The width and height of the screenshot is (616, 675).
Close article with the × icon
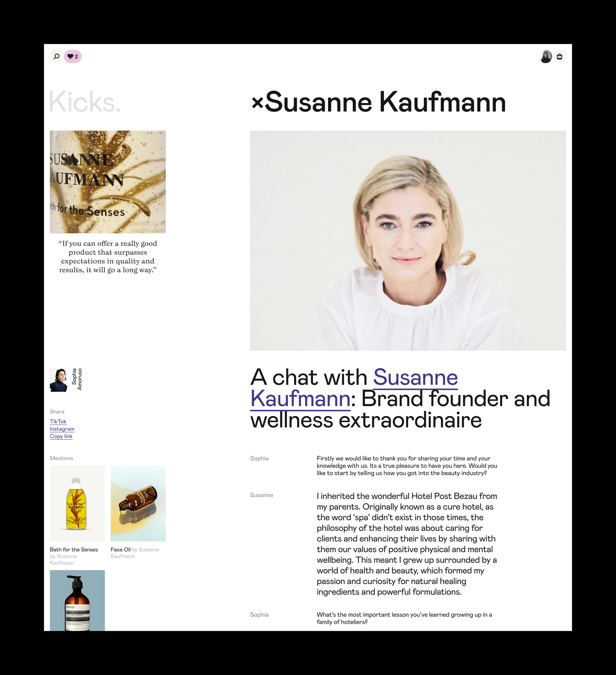[x=257, y=103]
